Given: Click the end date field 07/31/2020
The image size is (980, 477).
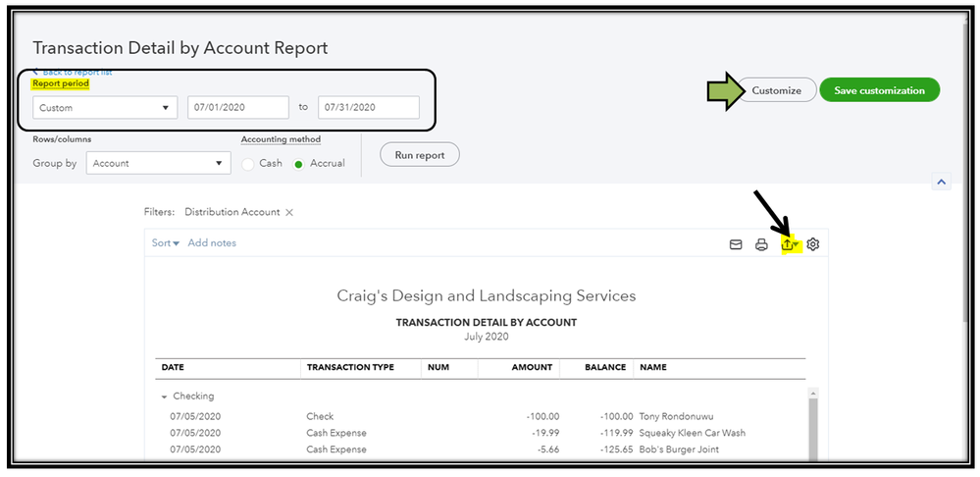Looking at the screenshot, I should (369, 108).
